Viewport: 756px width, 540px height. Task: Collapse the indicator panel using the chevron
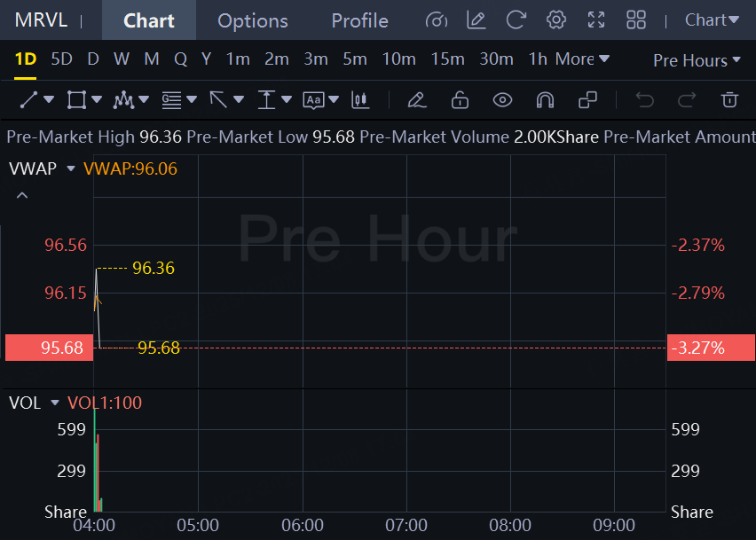(22, 195)
